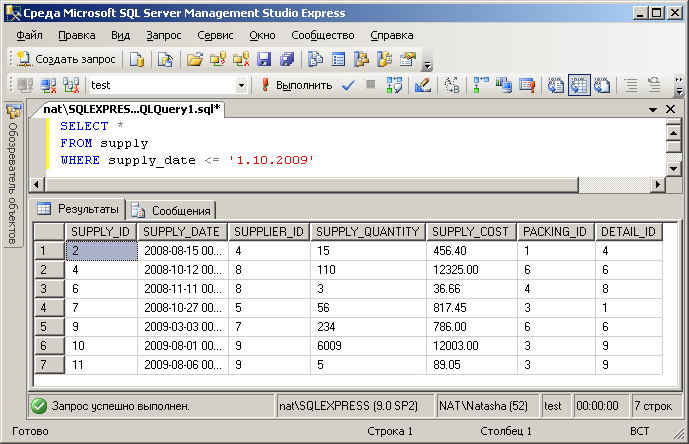Screen dimensions: 689x444
Task: Click the Cancel Executing Query stop square
Action: click(x=370, y=84)
